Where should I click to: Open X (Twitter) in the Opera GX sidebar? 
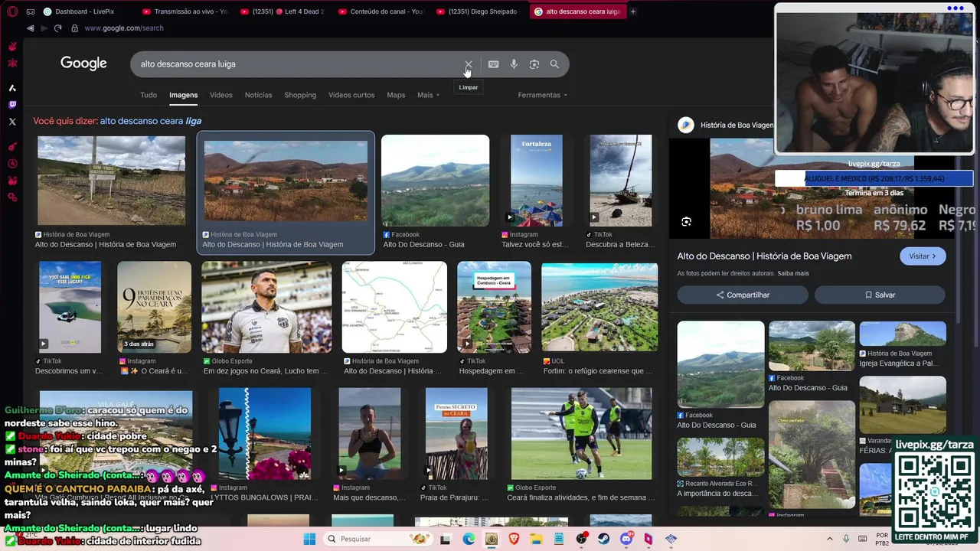12,122
